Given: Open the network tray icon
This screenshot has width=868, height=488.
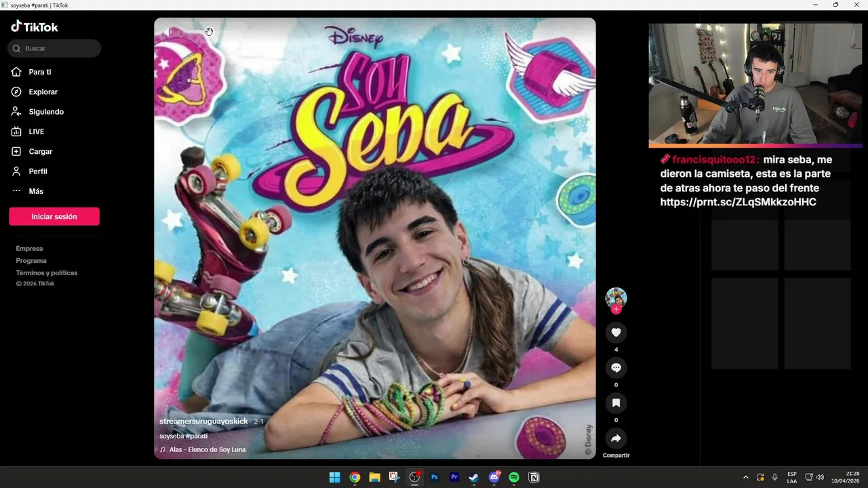Looking at the screenshot, I should pos(809,477).
